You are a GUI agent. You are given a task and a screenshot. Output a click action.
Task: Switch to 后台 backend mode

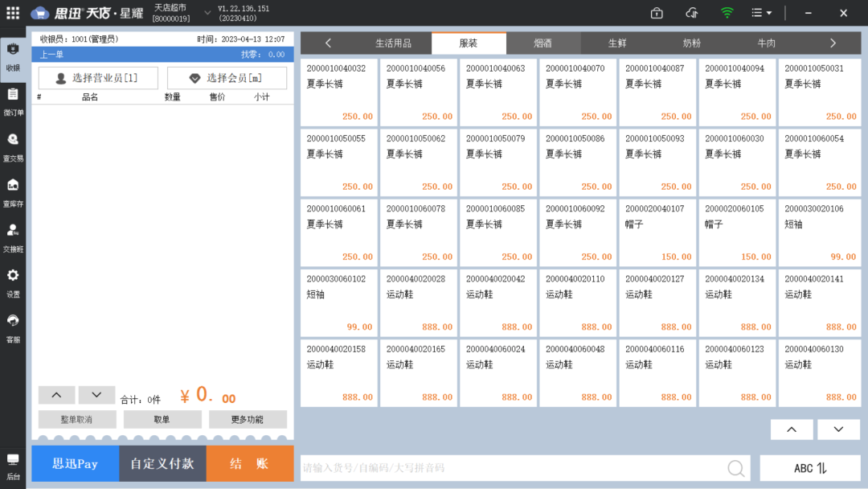click(x=12, y=465)
